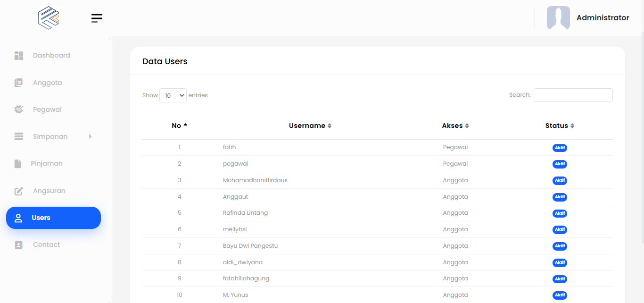Click the Aktif badge for fatih
The height and width of the screenshot is (303, 644).
(560, 148)
